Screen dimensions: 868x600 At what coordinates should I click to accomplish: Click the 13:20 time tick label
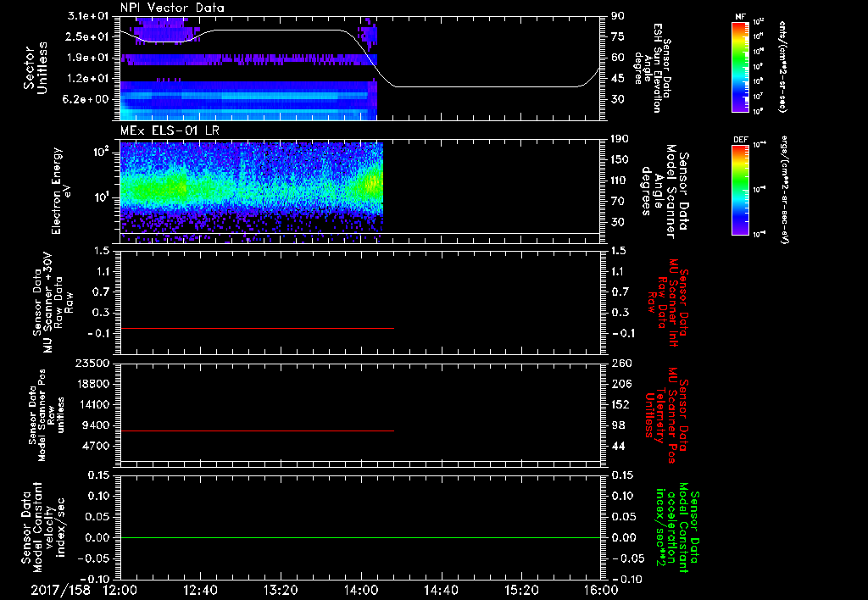[x=281, y=590]
